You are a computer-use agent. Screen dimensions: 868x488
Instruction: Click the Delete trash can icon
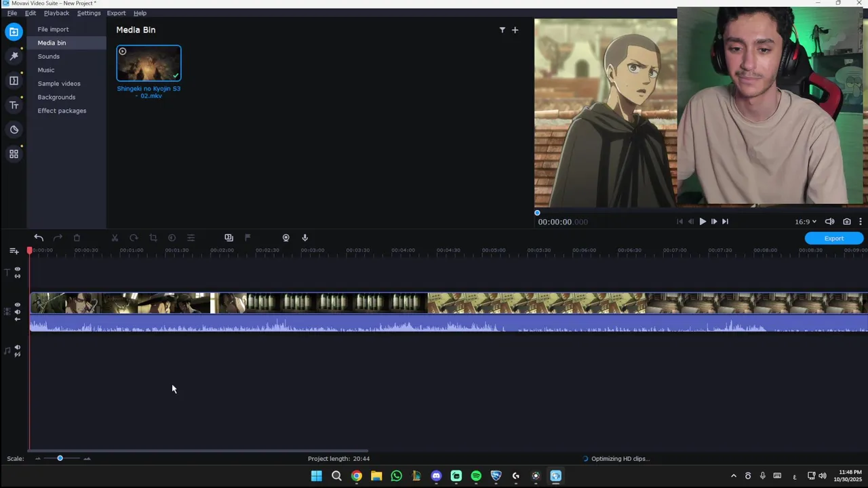77,238
